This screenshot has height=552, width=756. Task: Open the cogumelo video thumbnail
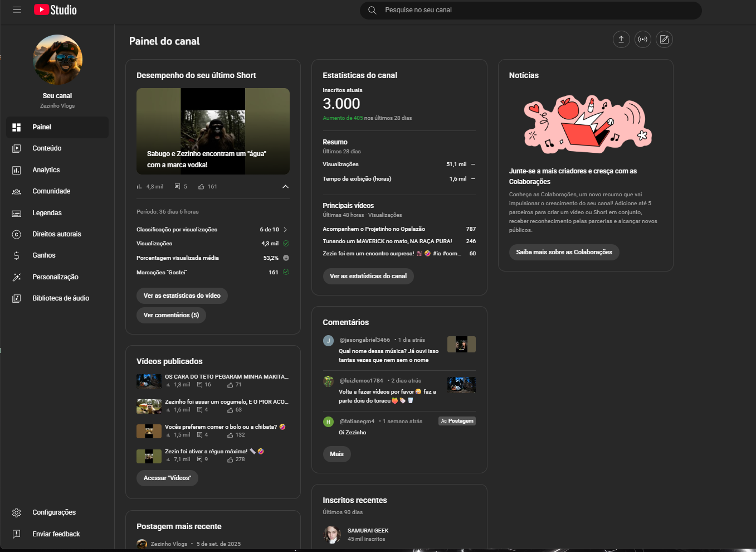tap(149, 406)
